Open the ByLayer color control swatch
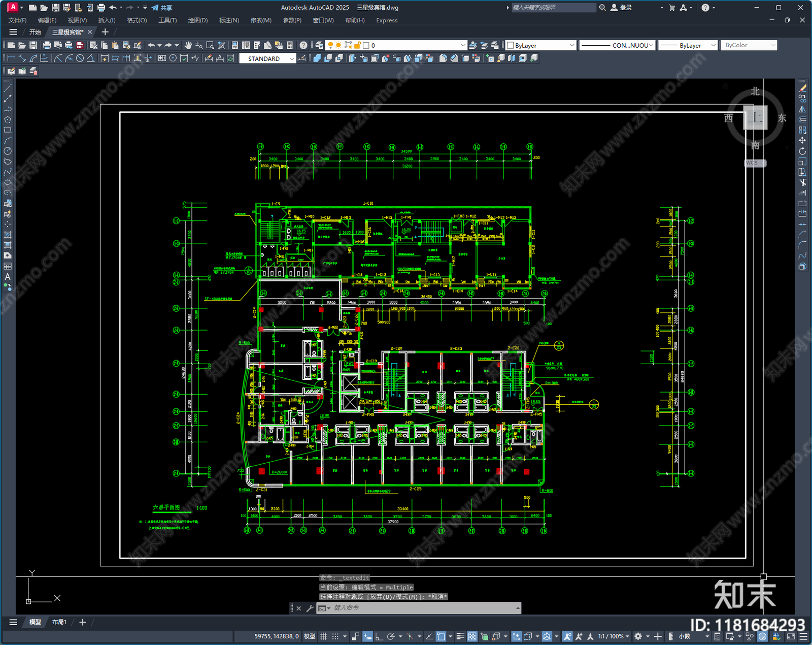The height and width of the screenshot is (645, 812). coord(541,45)
